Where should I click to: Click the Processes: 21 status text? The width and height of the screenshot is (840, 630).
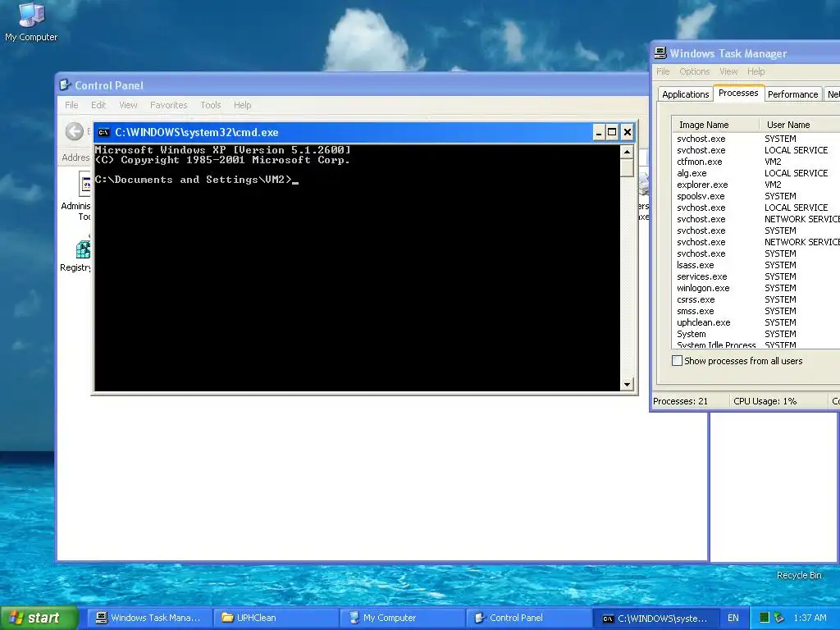[x=680, y=400]
